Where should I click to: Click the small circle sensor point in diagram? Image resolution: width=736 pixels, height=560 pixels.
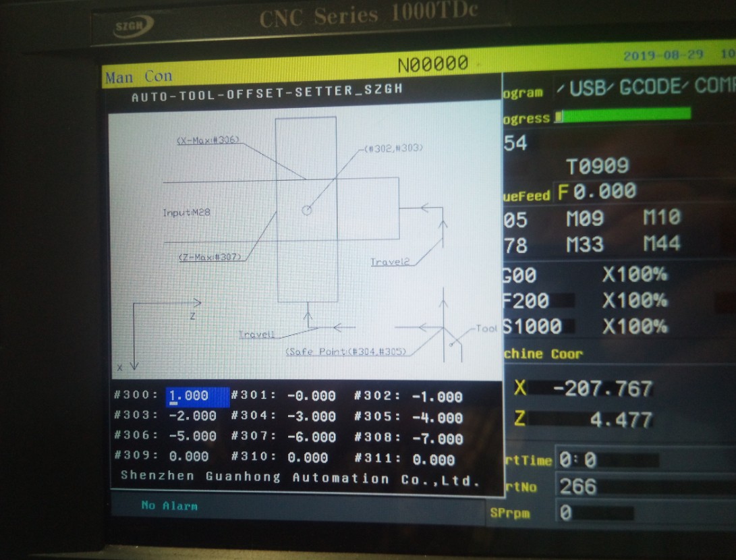[x=306, y=211]
